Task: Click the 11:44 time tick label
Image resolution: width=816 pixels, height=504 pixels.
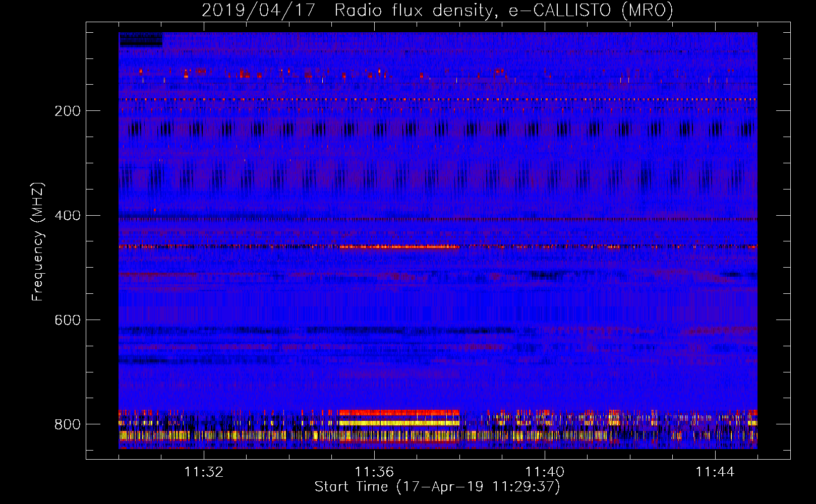Action: [x=715, y=472]
